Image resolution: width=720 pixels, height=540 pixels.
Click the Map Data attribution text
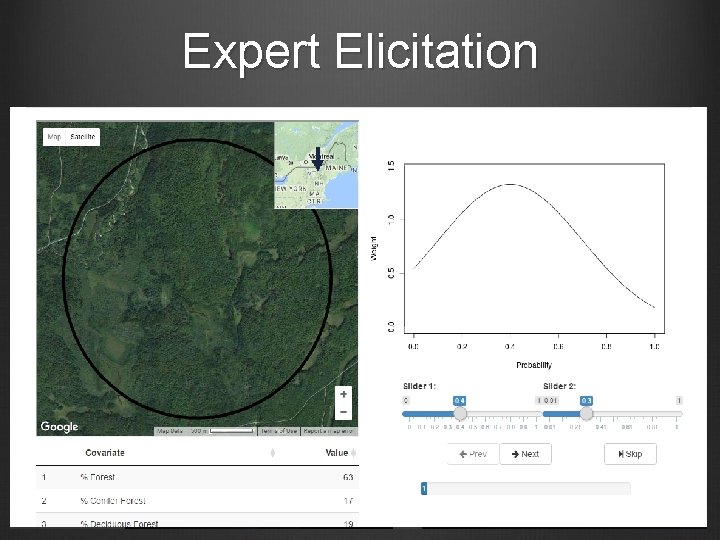170,431
